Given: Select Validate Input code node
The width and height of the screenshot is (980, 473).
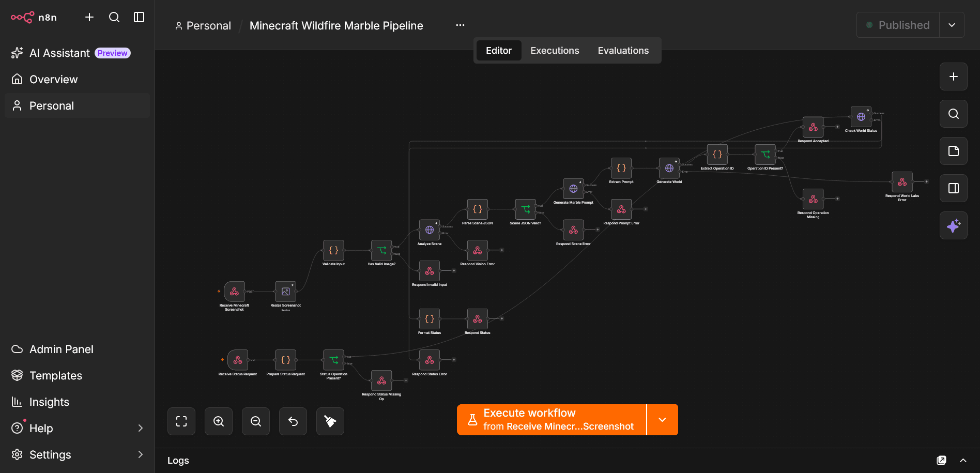Looking at the screenshot, I should (x=333, y=250).
